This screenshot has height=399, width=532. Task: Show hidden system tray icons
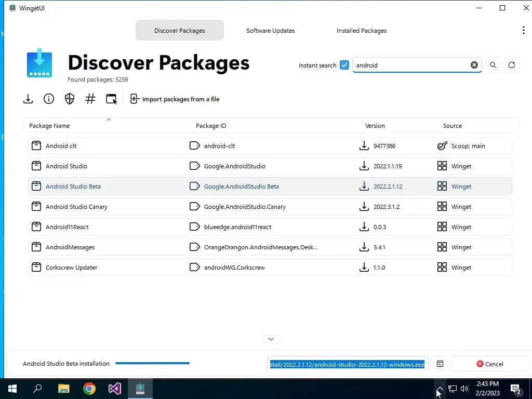440,389
